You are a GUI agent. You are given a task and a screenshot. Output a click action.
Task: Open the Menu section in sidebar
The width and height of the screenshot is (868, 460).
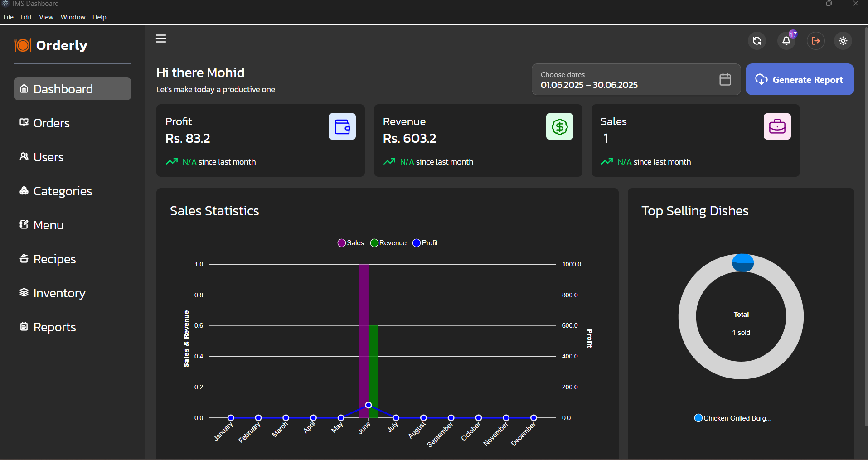48,225
